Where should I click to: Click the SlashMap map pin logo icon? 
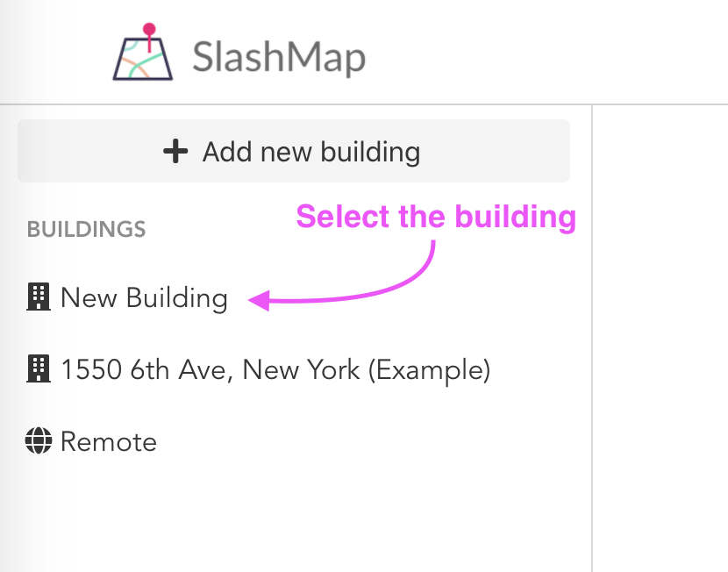pos(143,52)
